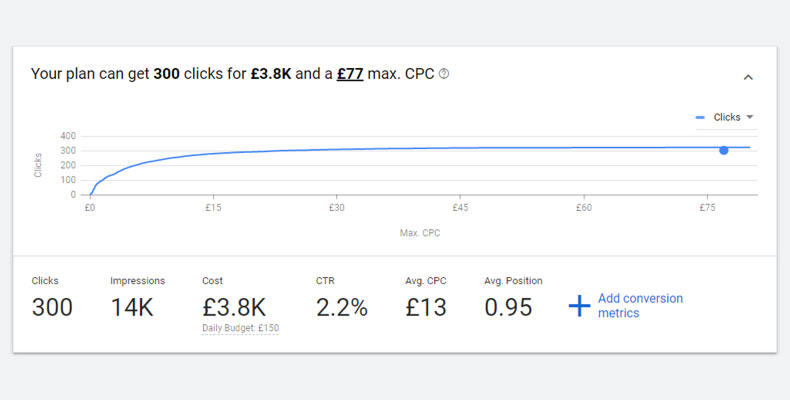The width and height of the screenshot is (790, 400).
Task: Click the Add conversion metrics link
Action: point(640,306)
